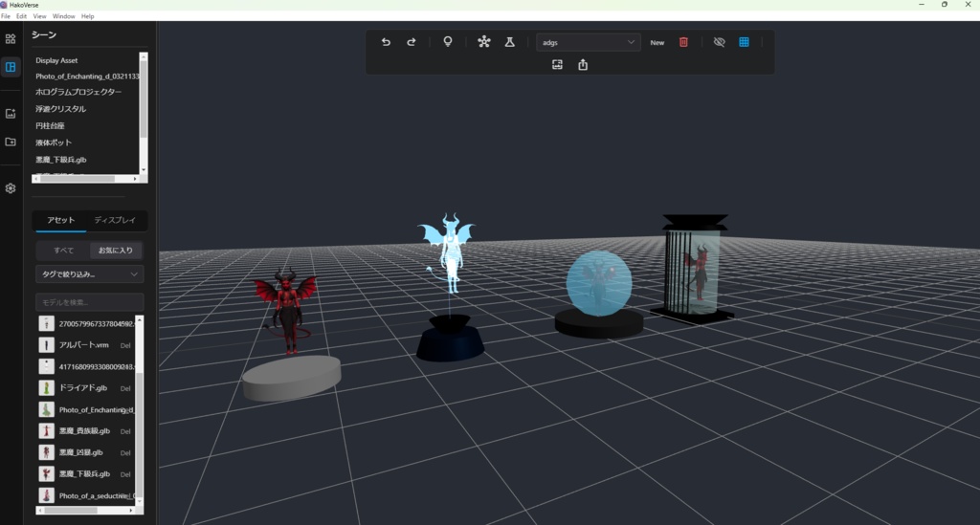
Task: Open the Edit menu
Action: [21, 16]
